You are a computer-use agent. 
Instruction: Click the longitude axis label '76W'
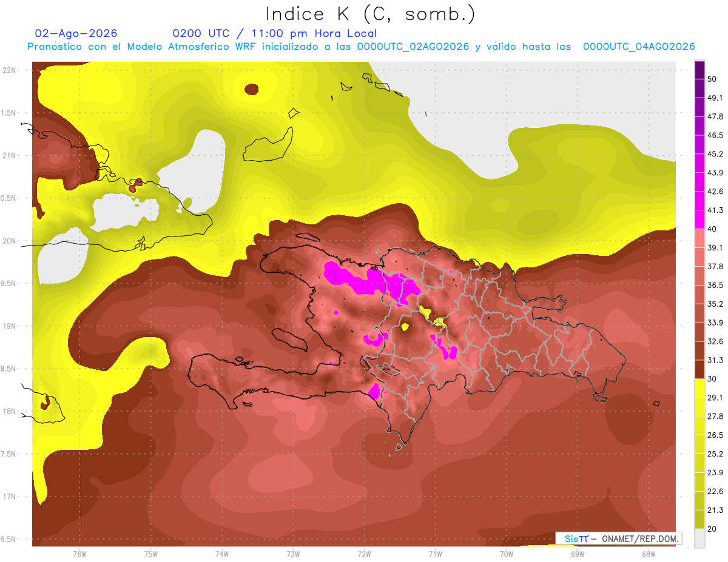click(x=79, y=554)
